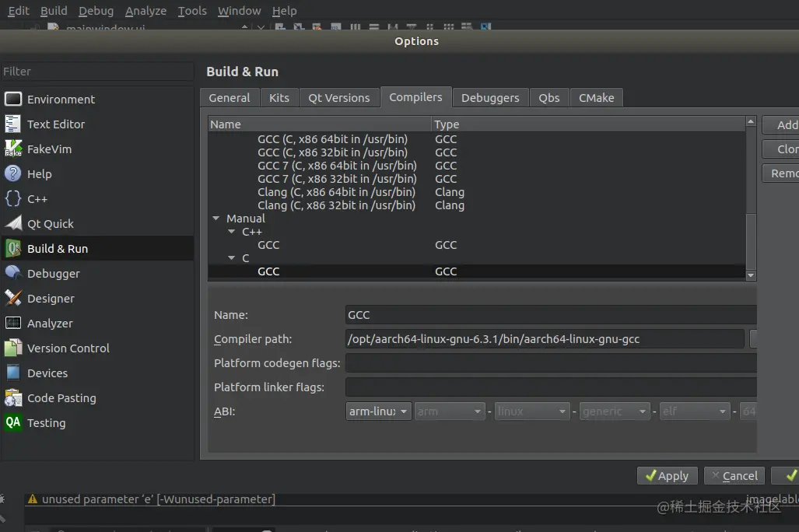Open the linux OS ABI dropdown
This screenshot has width=799, height=532.
(531, 411)
